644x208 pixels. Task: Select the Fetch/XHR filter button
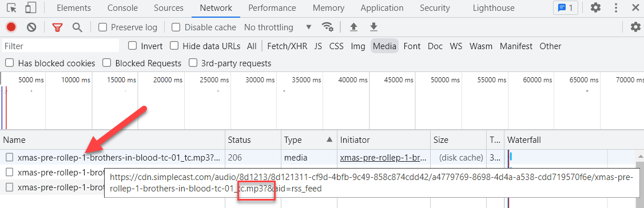287,46
